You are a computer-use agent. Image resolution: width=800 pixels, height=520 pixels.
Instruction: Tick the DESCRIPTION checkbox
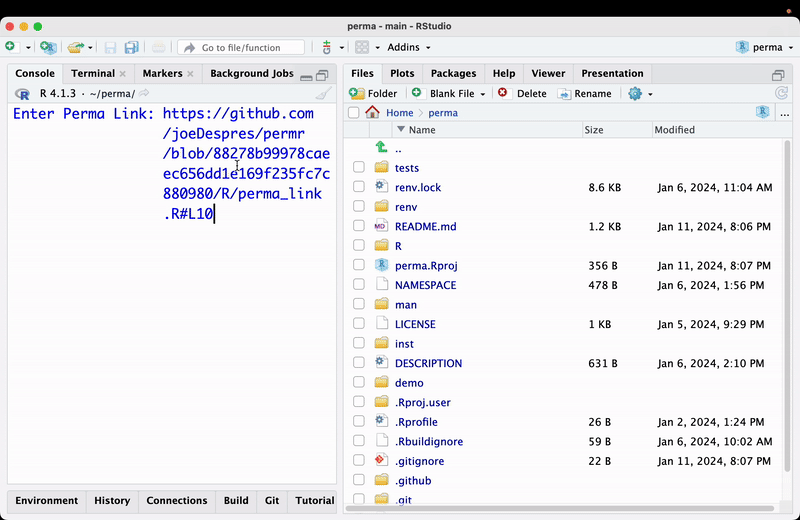(359, 363)
